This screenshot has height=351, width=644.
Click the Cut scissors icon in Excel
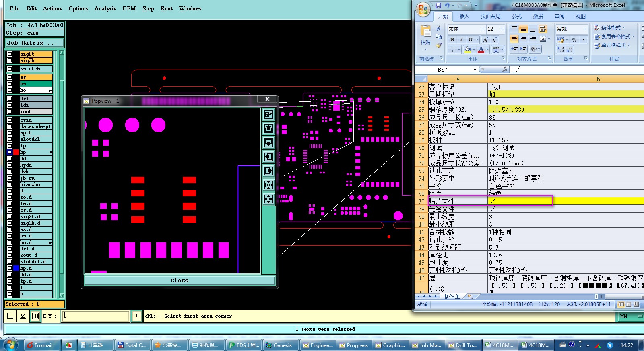point(438,28)
